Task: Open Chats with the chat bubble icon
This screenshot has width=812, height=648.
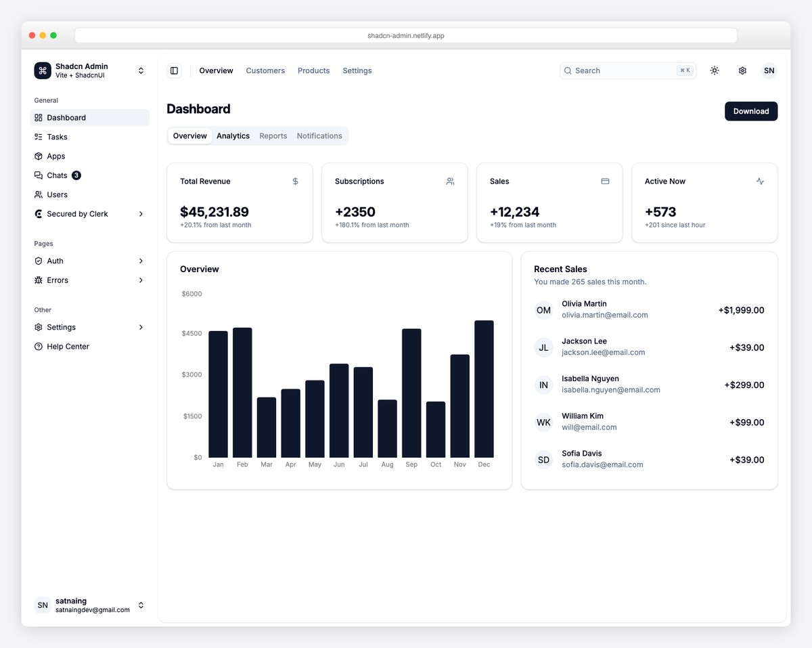Action: click(39, 175)
